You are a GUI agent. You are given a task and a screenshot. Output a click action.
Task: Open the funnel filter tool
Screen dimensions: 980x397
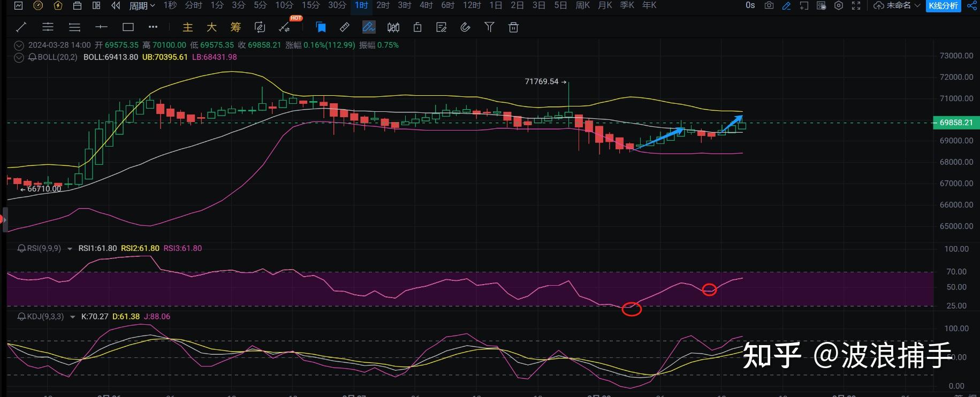pos(489,27)
